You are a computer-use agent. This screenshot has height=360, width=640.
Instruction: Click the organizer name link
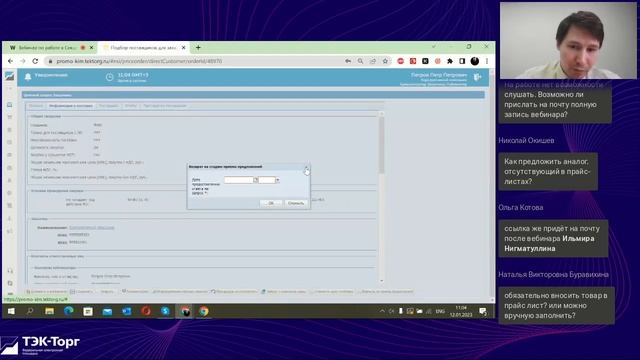point(91,227)
